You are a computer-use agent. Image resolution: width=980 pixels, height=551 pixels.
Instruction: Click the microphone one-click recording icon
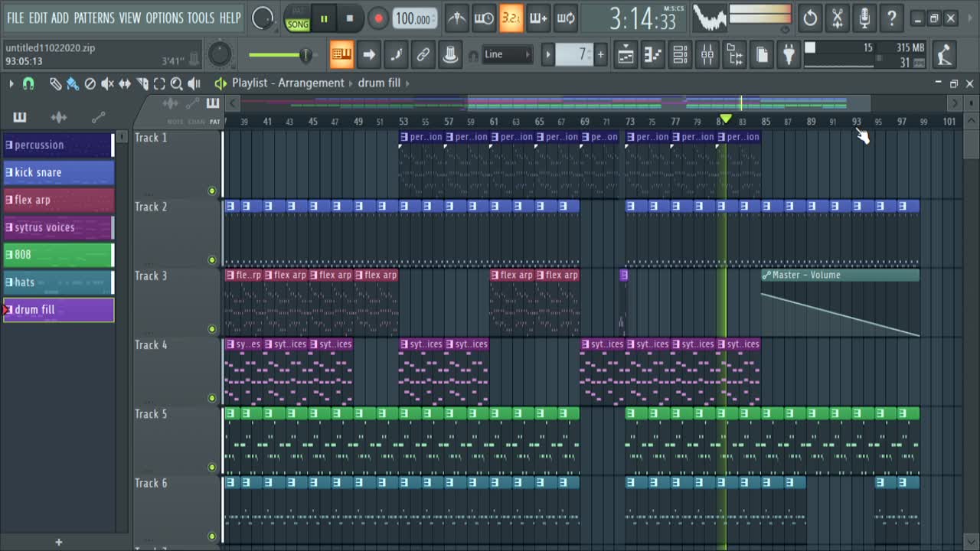tap(864, 18)
